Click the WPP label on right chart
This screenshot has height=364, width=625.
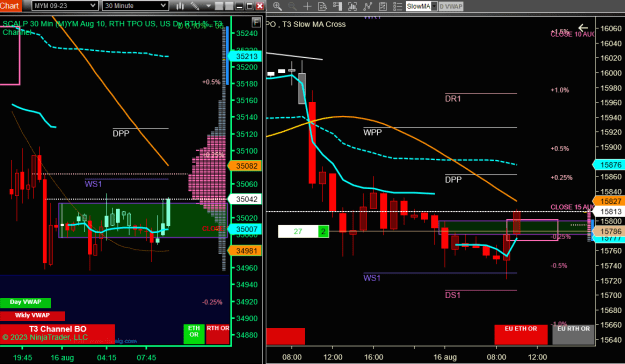(373, 132)
